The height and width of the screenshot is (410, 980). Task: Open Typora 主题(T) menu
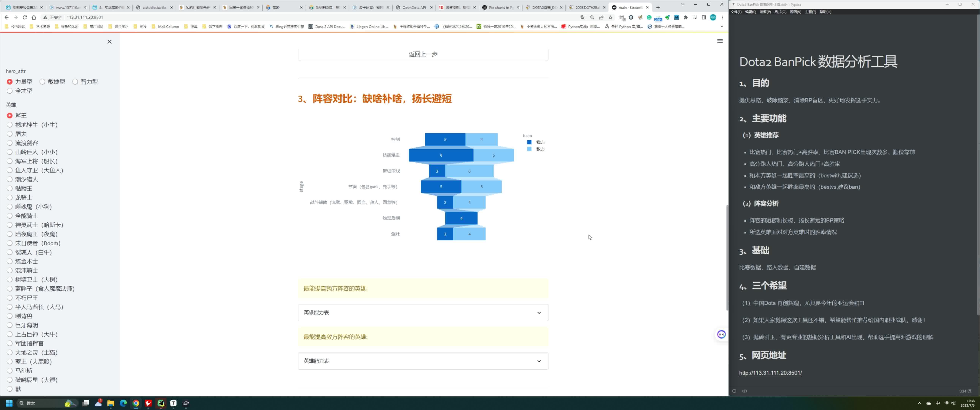coord(810,12)
